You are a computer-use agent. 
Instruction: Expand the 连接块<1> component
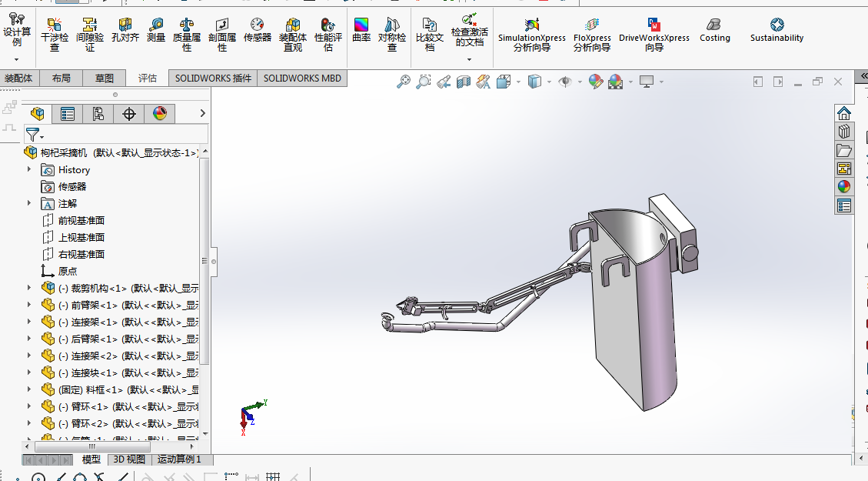(x=29, y=372)
